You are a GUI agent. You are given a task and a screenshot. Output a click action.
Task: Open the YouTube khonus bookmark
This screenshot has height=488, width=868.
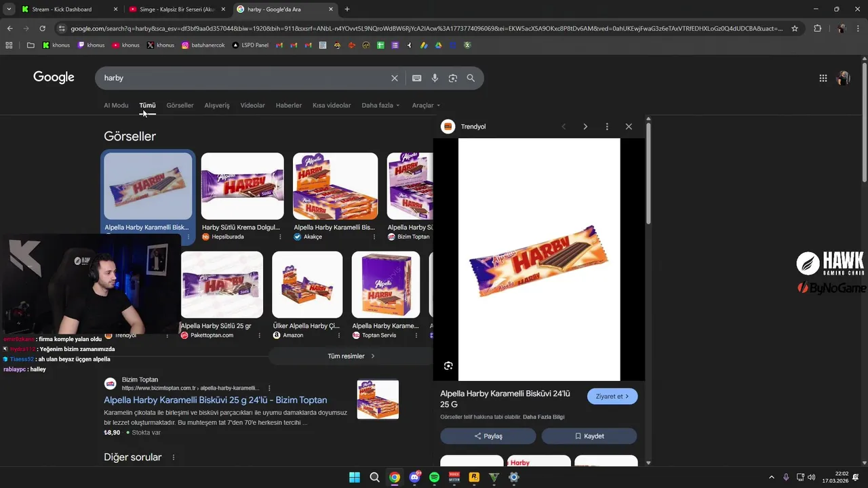[x=126, y=45]
